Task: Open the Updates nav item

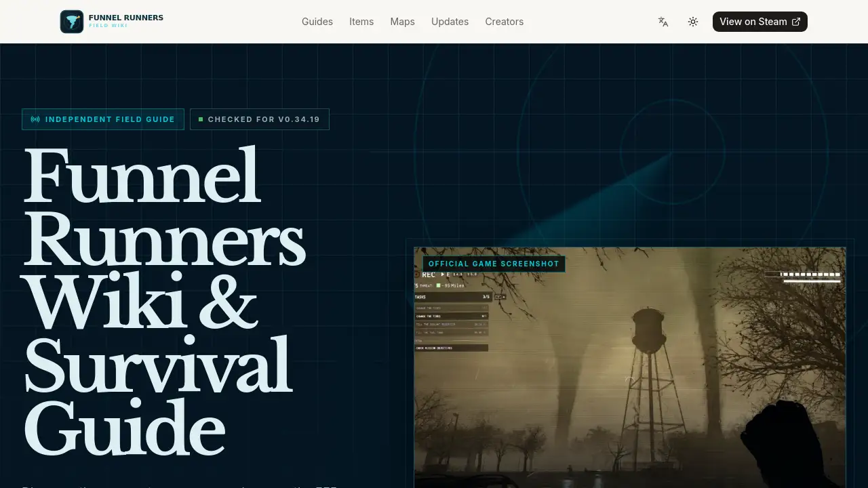Action: (x=450, y=22)
